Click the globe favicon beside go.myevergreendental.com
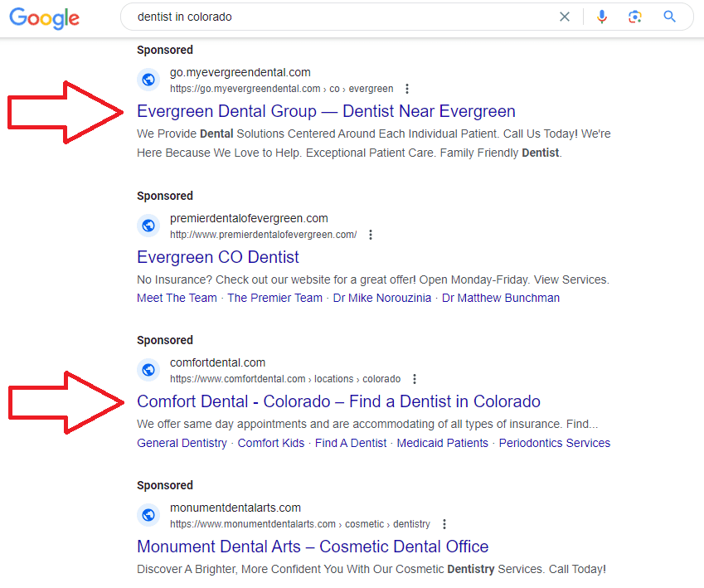This screenshot has height=588, width=704. tap(148, 80)
